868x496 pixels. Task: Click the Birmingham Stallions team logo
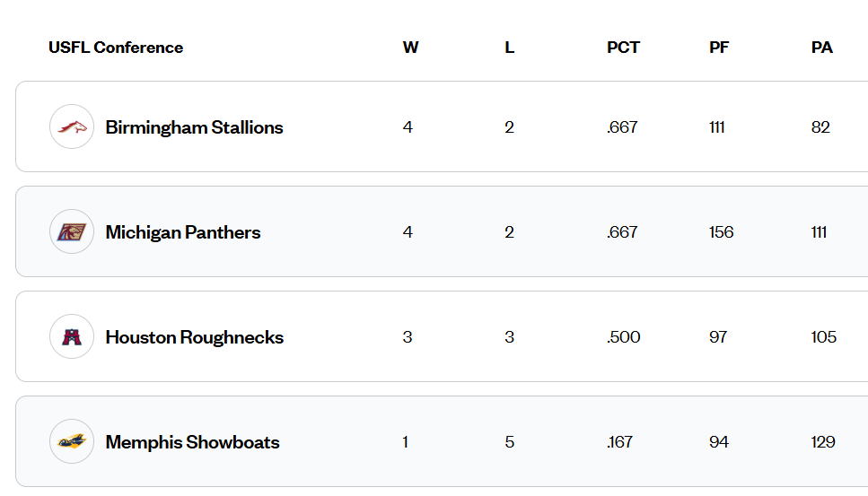[72, 127]
